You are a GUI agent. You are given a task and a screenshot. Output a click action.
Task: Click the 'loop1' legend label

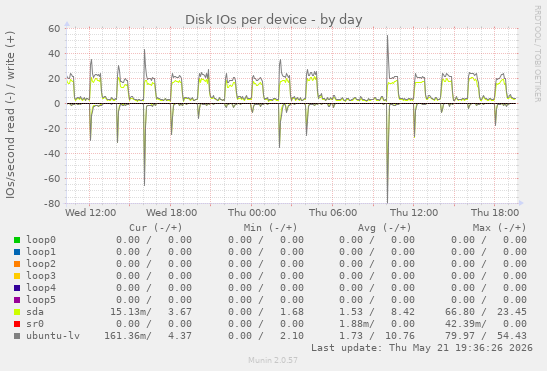pos(41,252)
